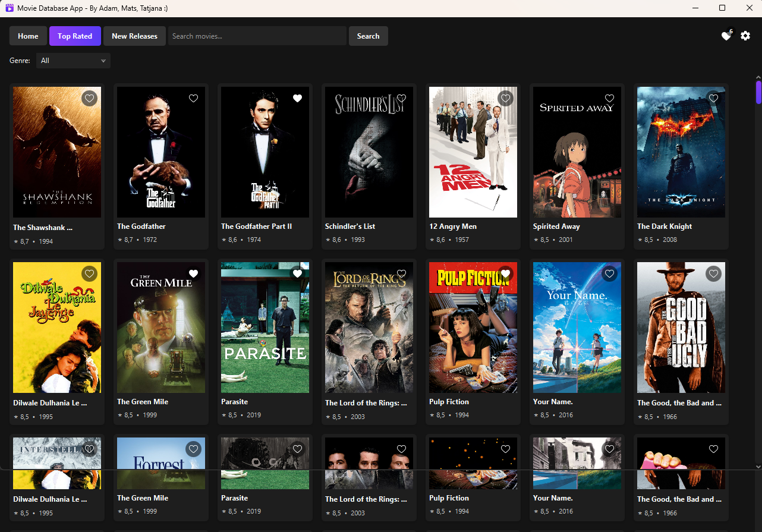Open the Genre dropdown showing All
The width and height of the screenshot is (762, 532).
[x=73, y=60]
